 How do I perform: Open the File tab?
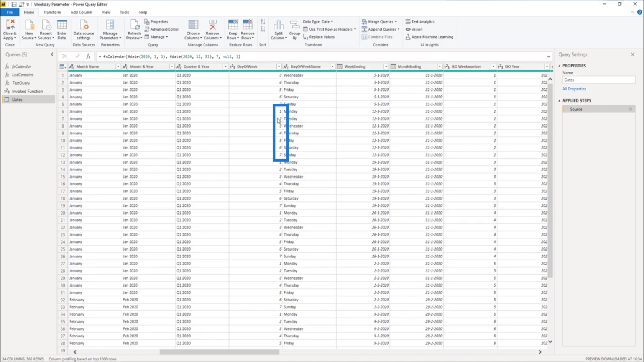tap(10, 12)
